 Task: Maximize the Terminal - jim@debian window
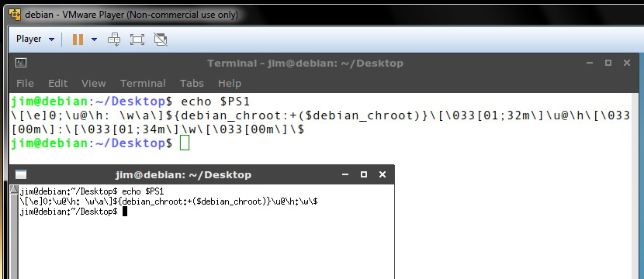(608, 63)
